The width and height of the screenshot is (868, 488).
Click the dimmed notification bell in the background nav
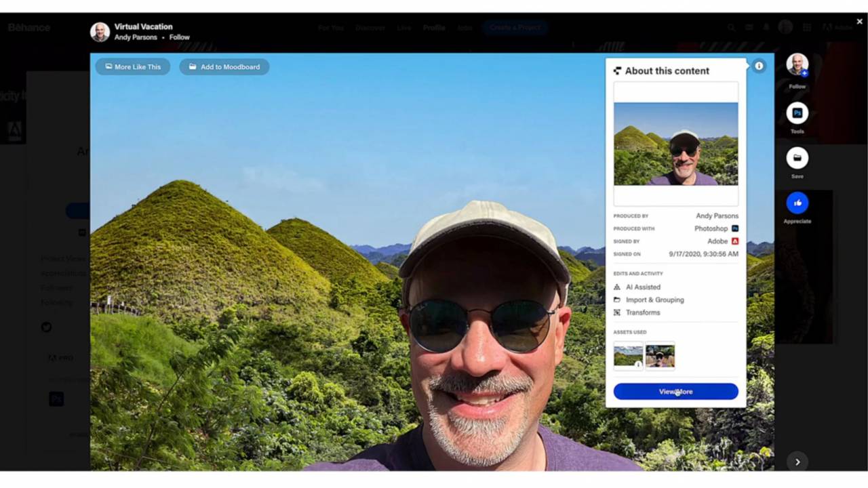coord(767,28)
